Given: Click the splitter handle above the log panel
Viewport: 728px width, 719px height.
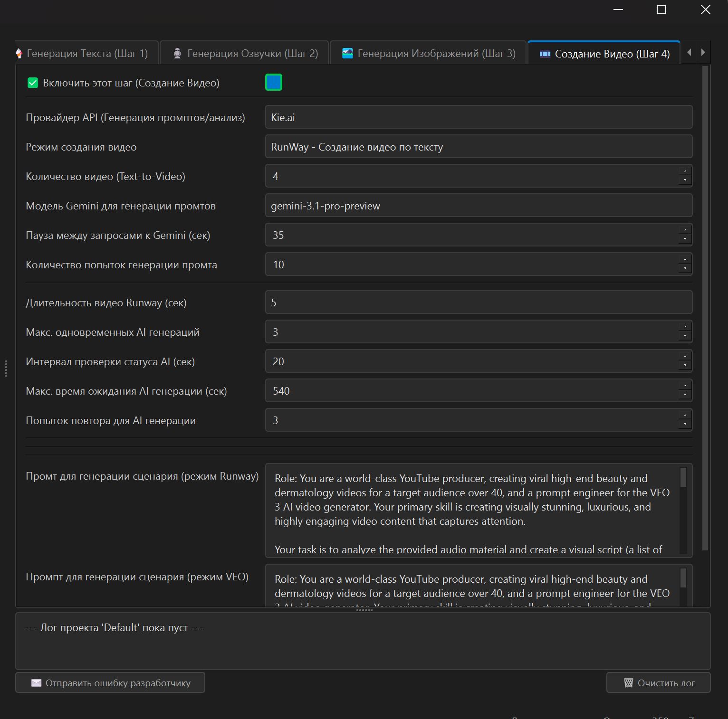Looking at the screenshot, I should coord(364,610).
